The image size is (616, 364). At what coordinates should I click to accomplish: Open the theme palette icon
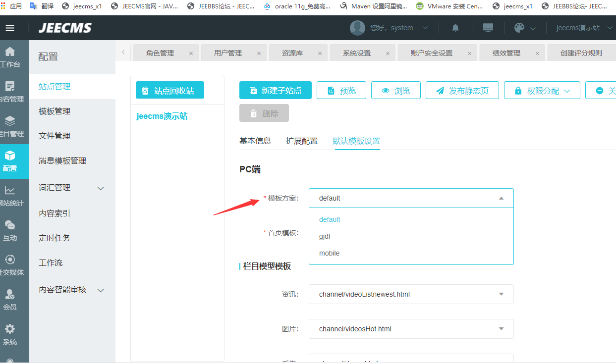(x=519, y=28)
